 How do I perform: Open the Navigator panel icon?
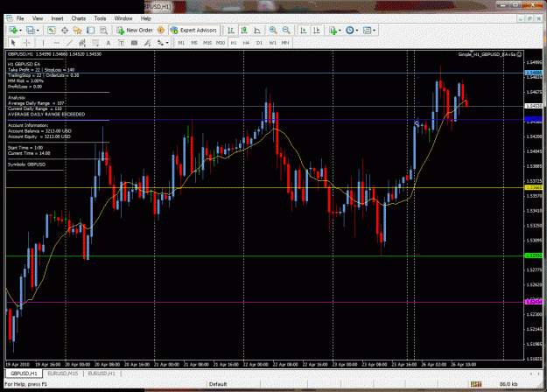click(x=77, y=31)
